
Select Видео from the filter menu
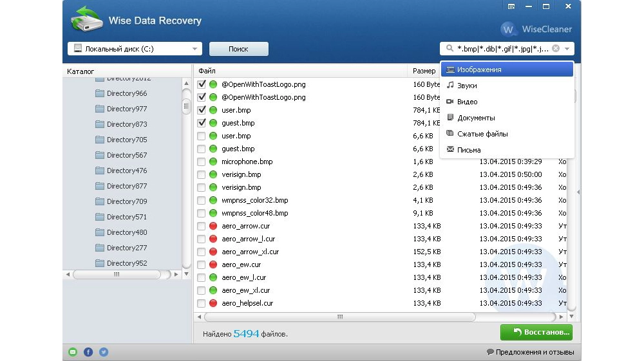point(467,102)
